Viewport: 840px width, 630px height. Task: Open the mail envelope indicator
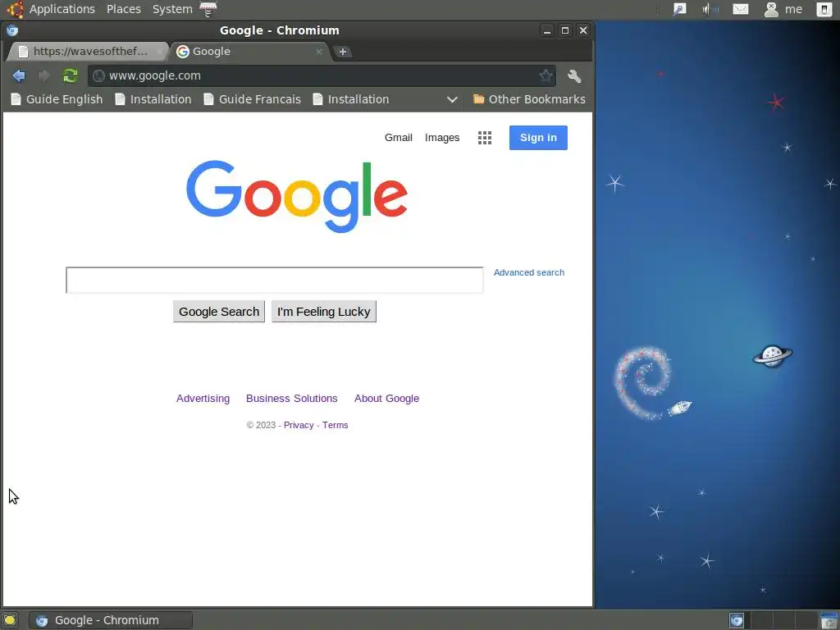point(741,9)
